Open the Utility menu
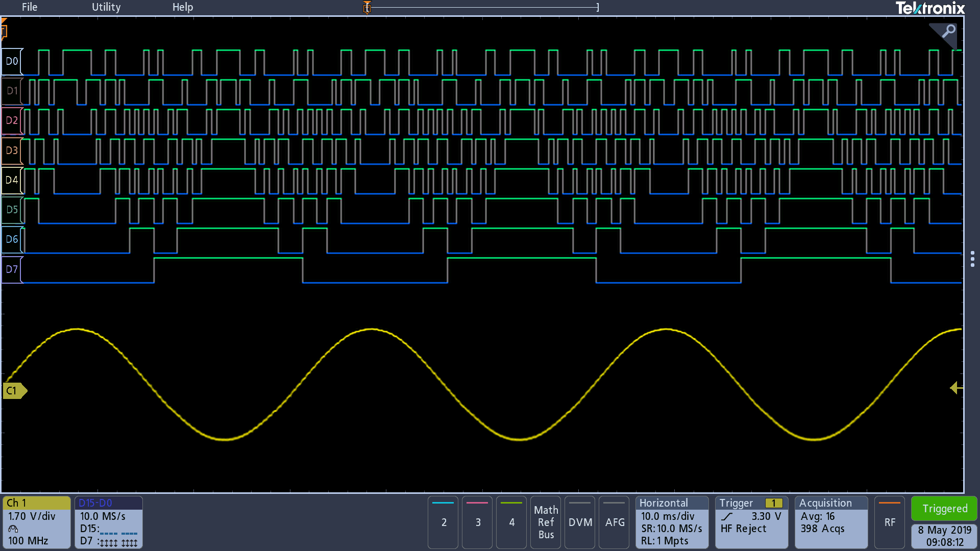 (x=106, y=7)
